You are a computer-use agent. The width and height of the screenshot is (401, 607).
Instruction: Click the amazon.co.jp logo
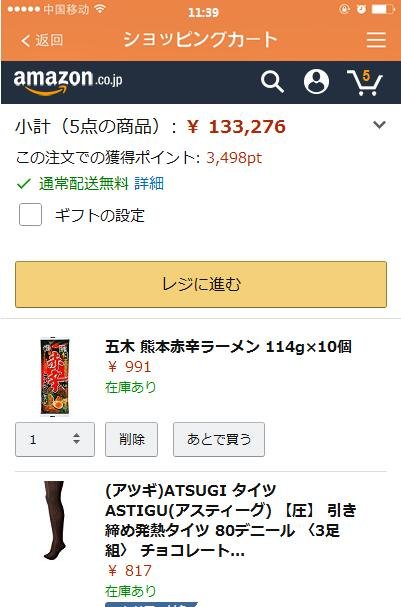68,82
